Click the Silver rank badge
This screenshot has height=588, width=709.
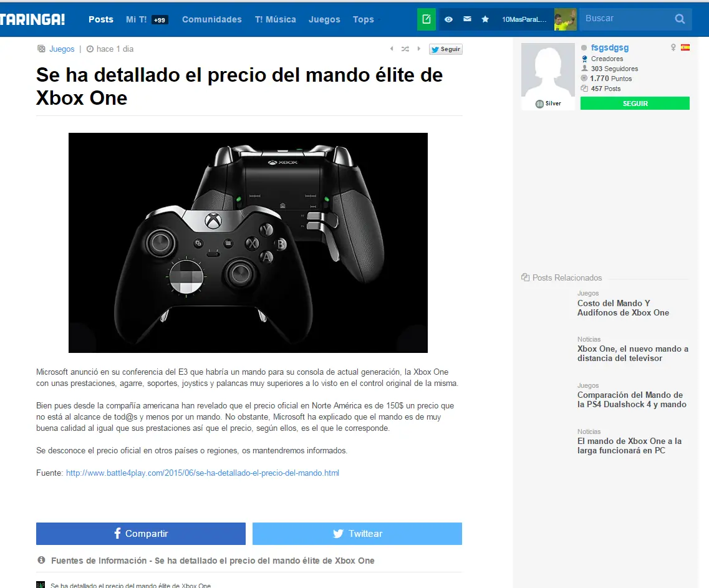point(548,104)
